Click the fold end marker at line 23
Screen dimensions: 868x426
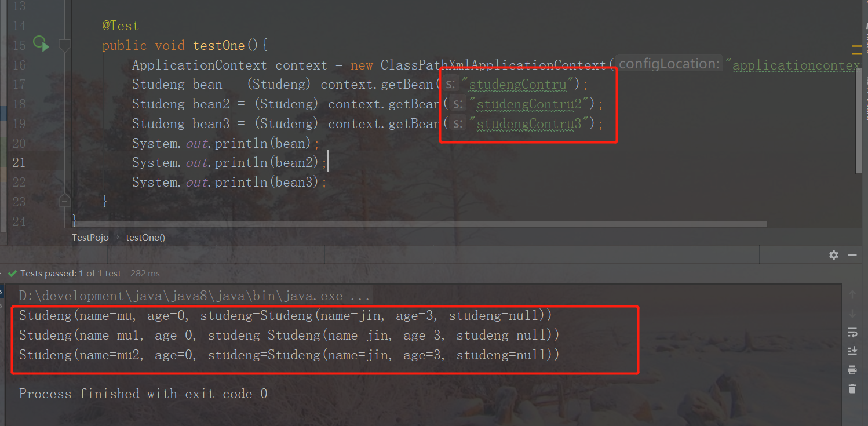tap(65, 201)
